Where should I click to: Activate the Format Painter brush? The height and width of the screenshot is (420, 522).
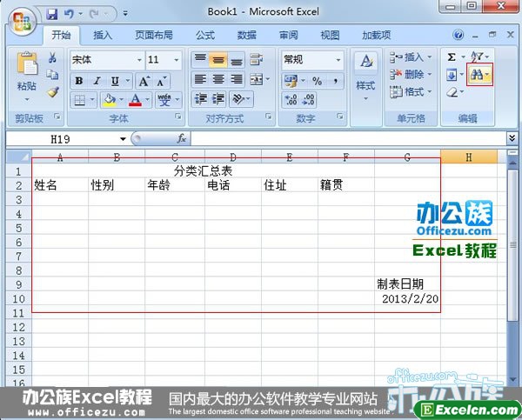[53, 92]
